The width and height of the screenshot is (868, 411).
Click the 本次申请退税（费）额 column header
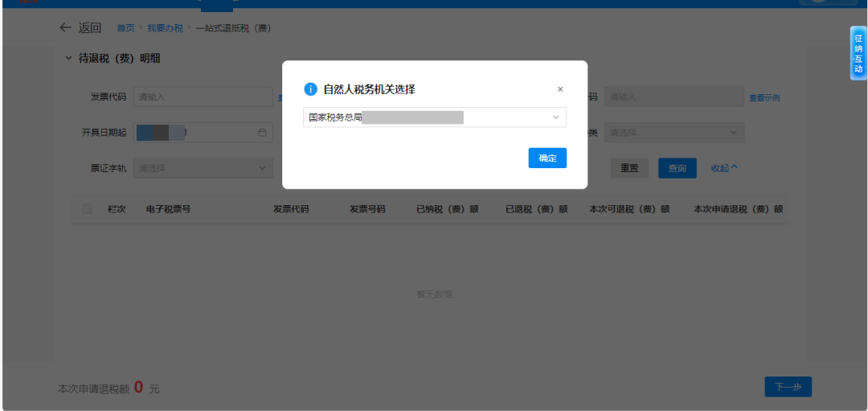pyautogui.click(x=739, y=209)
